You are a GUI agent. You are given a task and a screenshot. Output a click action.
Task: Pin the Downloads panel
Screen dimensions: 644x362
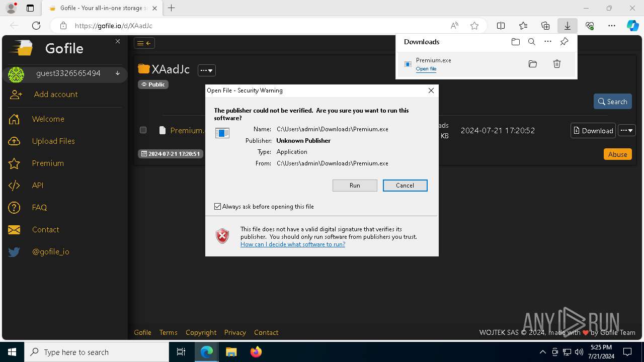(x=564, y=42)
